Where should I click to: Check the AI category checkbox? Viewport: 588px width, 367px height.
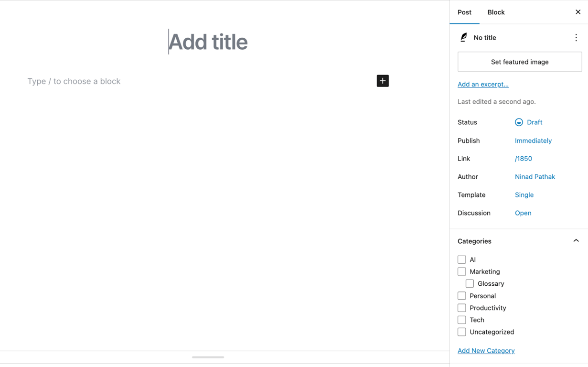(461, 259)
